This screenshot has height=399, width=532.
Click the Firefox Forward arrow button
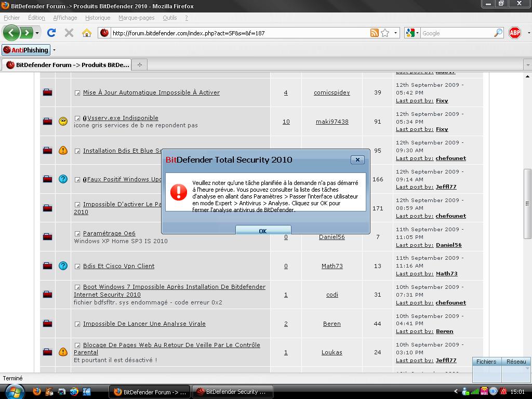(x=26, y=33)
